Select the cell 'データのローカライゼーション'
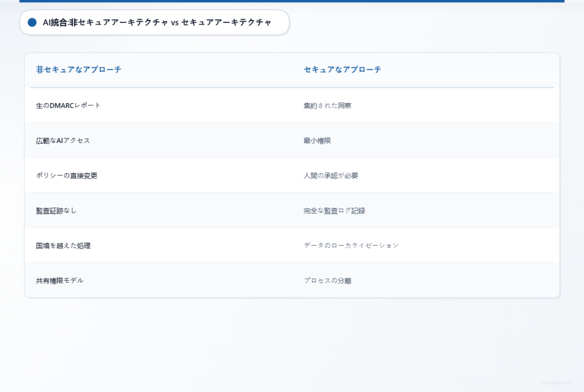 351,246
